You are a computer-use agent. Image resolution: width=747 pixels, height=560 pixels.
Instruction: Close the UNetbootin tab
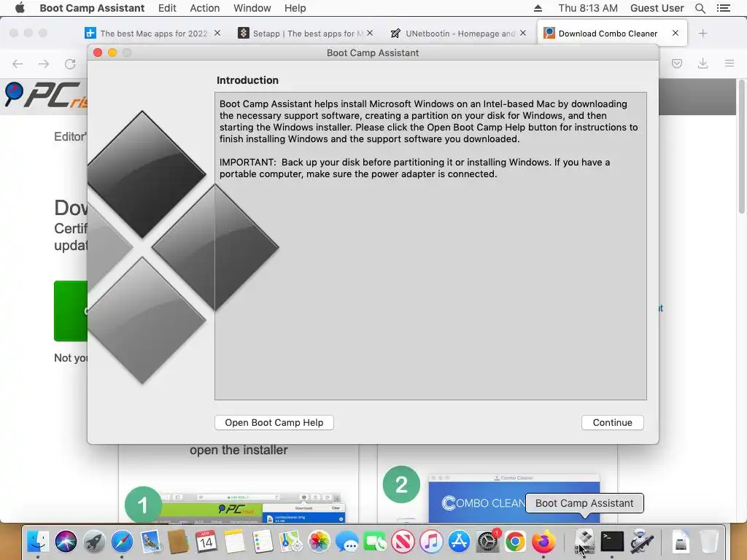(x=523, y=33)
